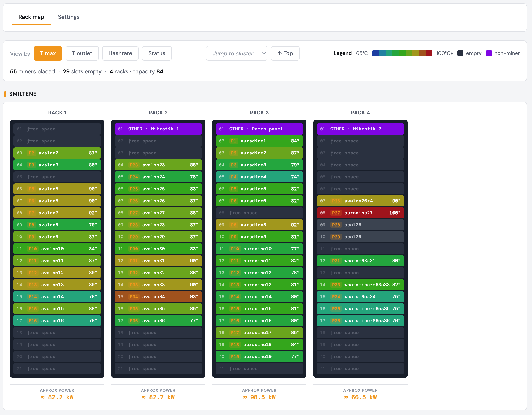Click the auradine19 miner row

pyautogui.click(x=259, y=357)
